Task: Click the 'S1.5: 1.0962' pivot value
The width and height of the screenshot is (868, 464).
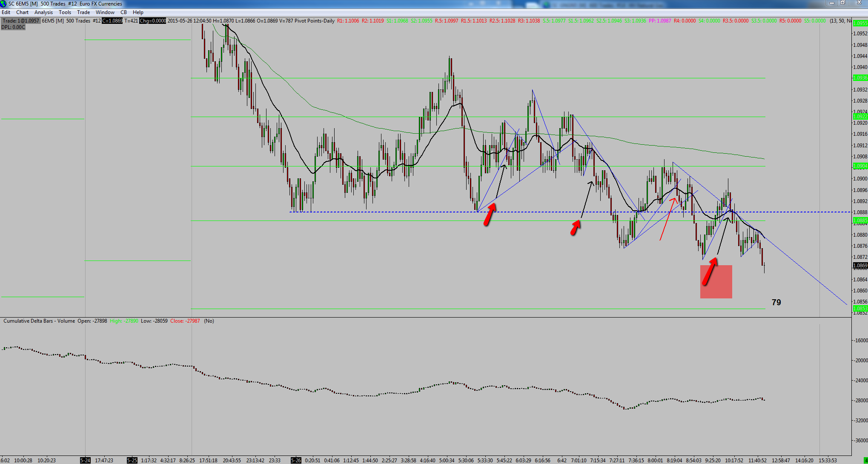Action: click(x=581, y=21)
